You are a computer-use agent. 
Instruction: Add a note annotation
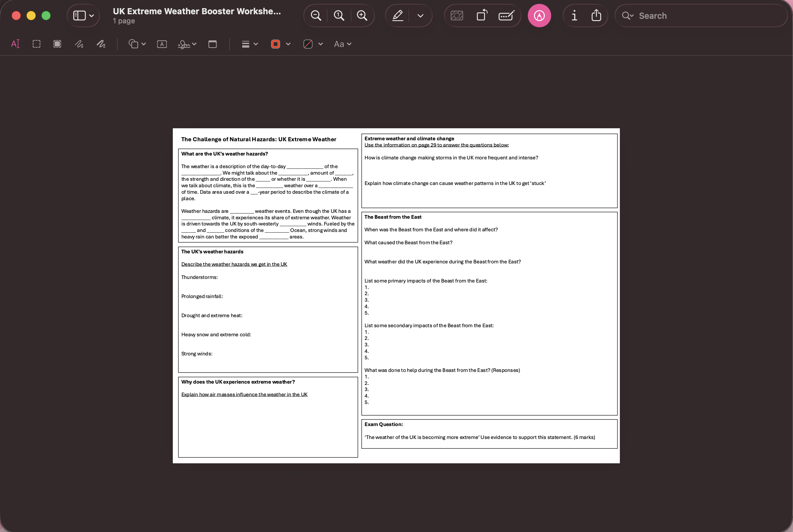(x=212, y=44)
